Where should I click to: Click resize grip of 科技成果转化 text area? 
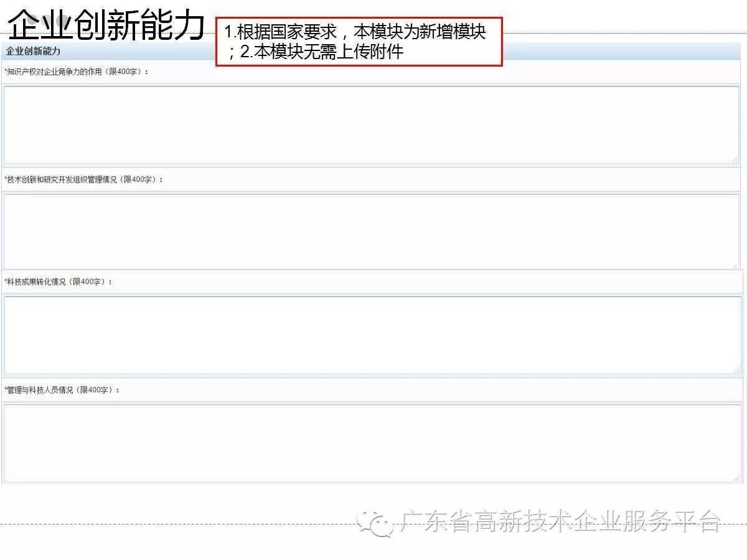coord(735,370)
